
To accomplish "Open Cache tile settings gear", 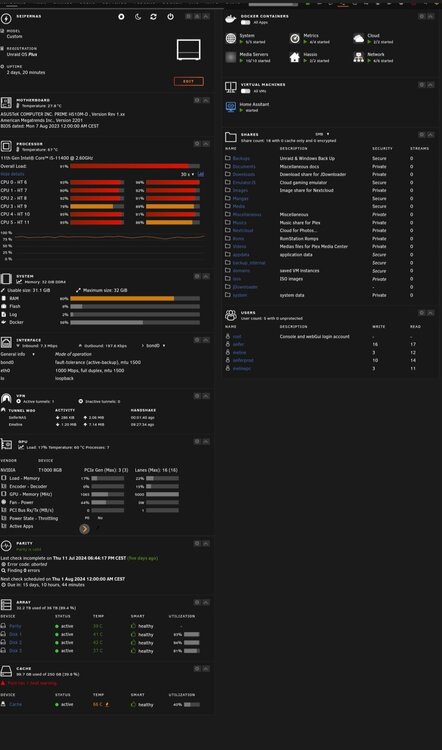I will coord(197,668).
